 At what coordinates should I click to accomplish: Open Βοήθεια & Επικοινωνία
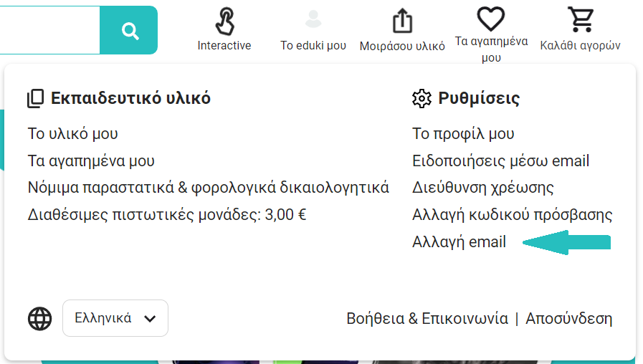[427, 319]
